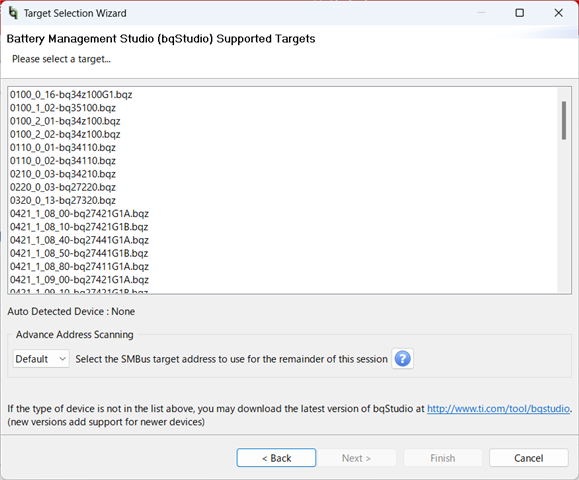Select target 0421_1_08_50-bq27441G1B.bqz
This screenshot has height=480, width=579.
coord(79,253)
